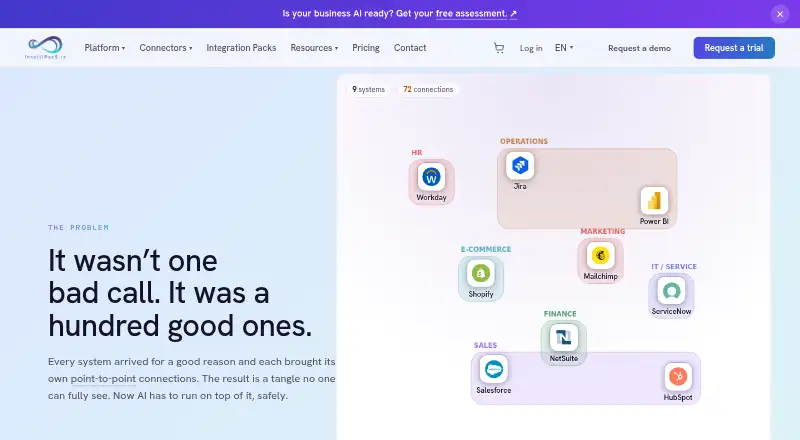This screenshot has width=800, height=440.
Task: Select the Salesforce system icon
Action: click(x=493, y=369)
